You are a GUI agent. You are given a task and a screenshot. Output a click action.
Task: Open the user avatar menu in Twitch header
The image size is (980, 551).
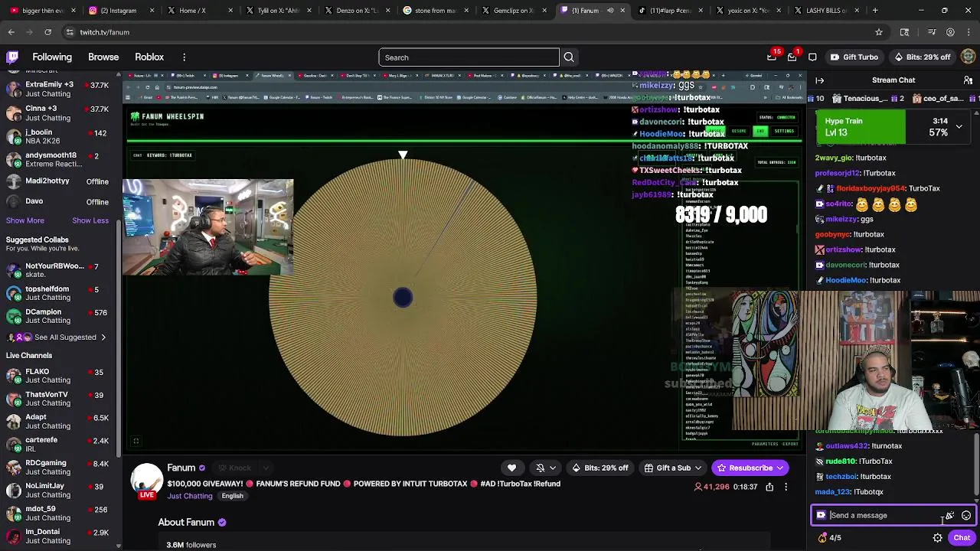969,57
